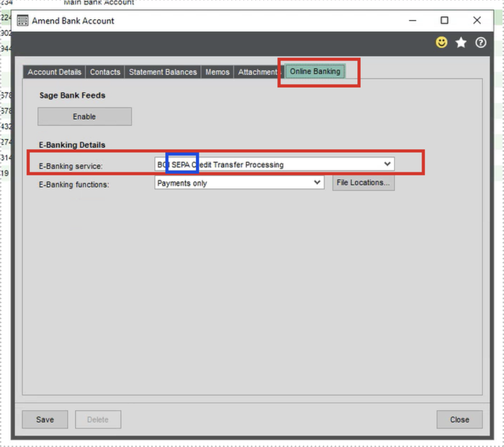Select the Memos tab
Image resolution: width=504 pixels, height=447 pixels.
pyautogui.click(x=218, y=72)
